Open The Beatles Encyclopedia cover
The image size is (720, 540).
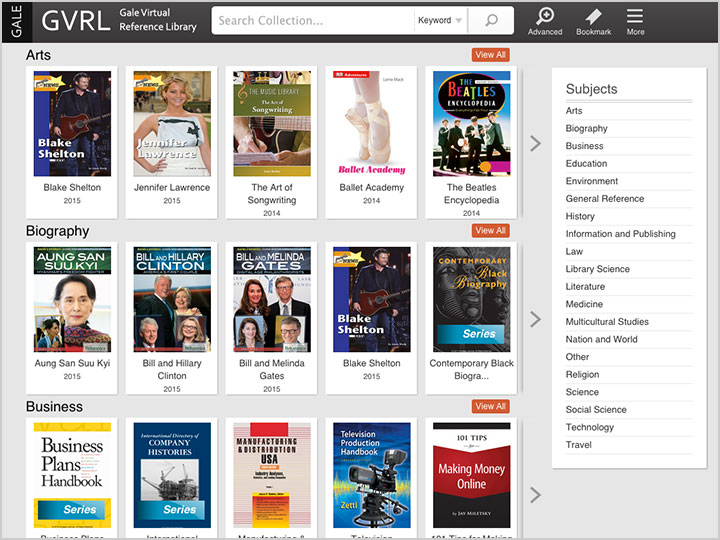pyautogui.click(x=472, y=124)
